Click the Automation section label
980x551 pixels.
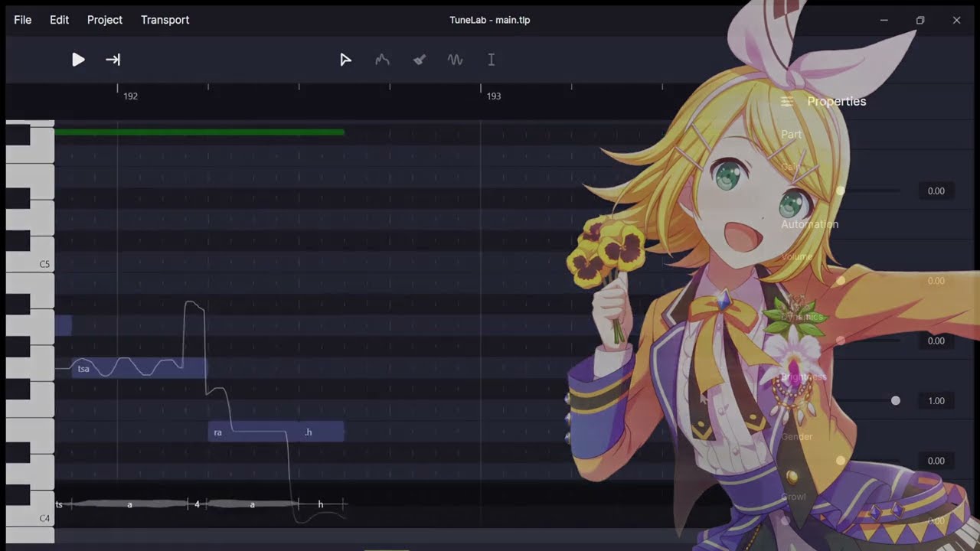(809, 224)
